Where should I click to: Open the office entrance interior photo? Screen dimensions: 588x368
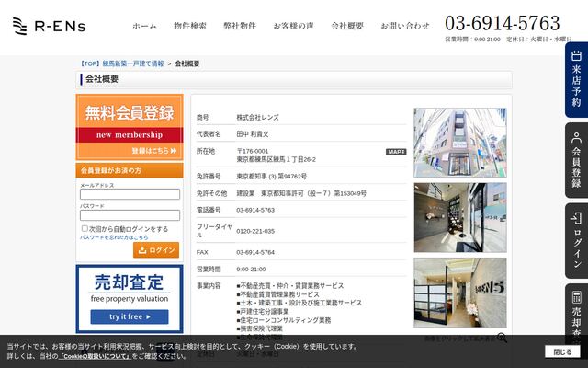[x=460, y=217]
